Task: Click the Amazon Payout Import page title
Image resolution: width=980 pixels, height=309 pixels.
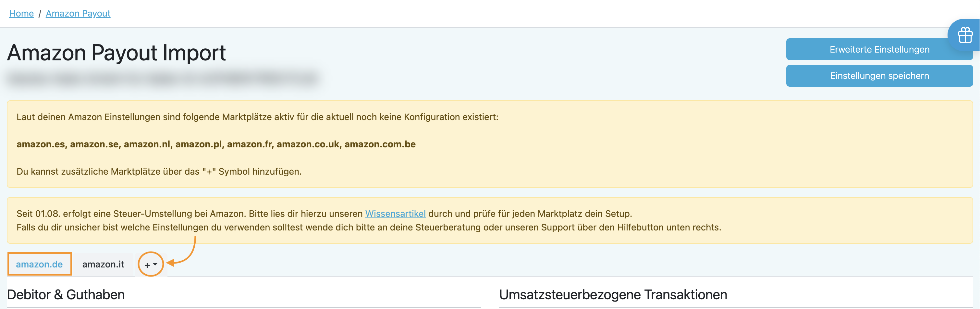Action: [116, 53]
